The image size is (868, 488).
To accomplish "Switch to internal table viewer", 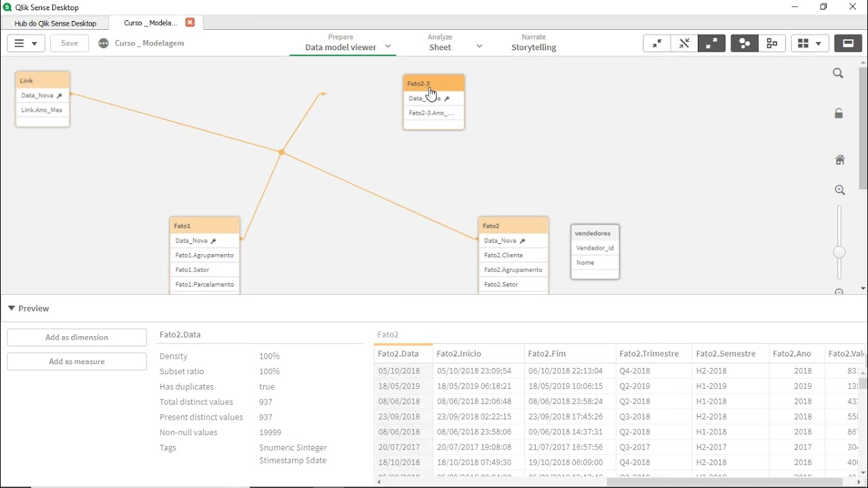I will coord(745,43).
